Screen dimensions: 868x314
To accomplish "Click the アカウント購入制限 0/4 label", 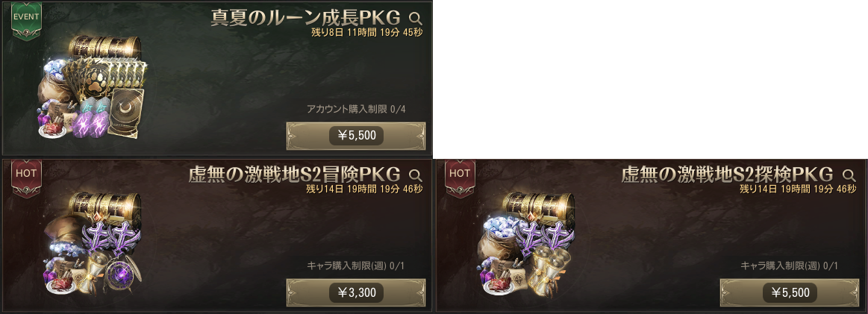I will (356, 109).
